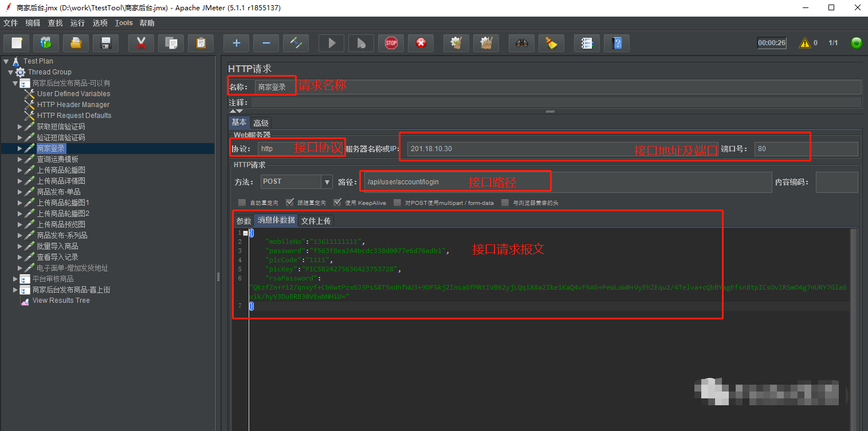The image size is (868, 431).
Task: Click the 端口号 field showing 80
Action: 806,149
